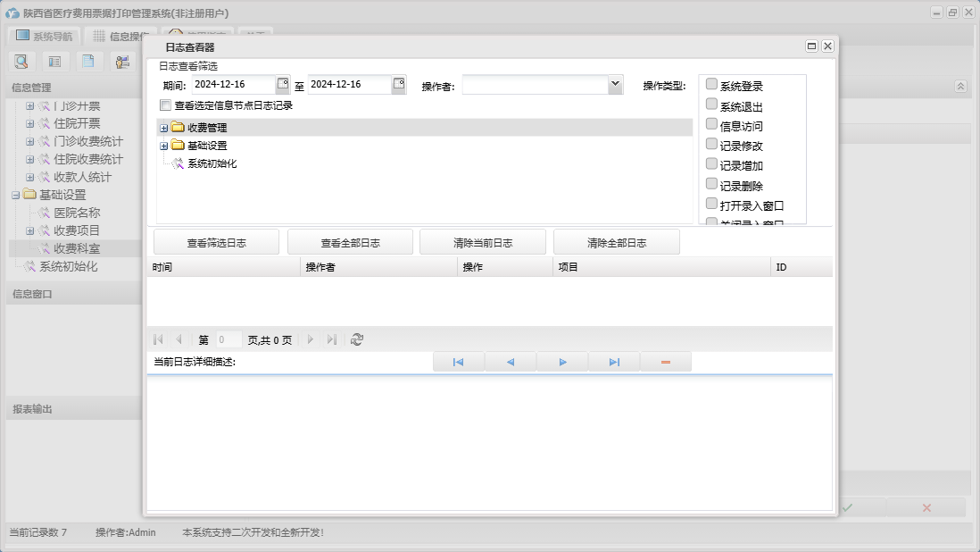980x552 pixels.
Task: Refresh the log list in pager
Action: (x=357, y=339)
